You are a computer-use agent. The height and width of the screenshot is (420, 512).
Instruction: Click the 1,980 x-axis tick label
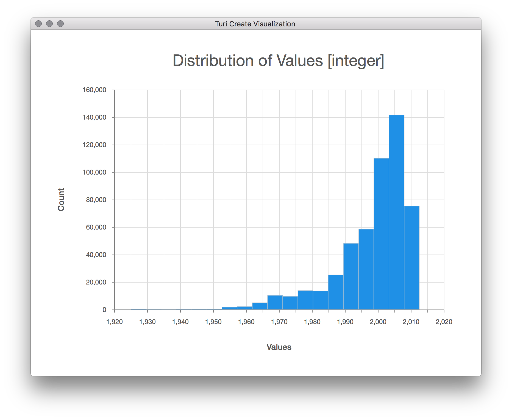coord(312,322)
